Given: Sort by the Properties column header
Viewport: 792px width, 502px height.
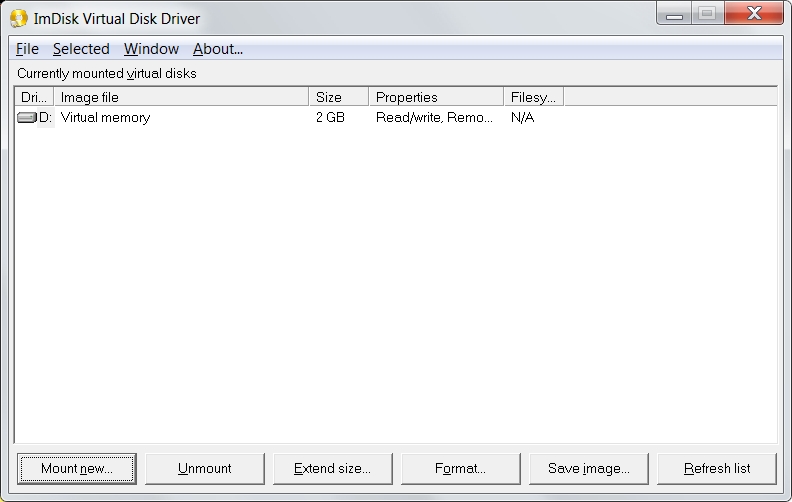Looking at the screenshot, I should click(x=436, y=97).
